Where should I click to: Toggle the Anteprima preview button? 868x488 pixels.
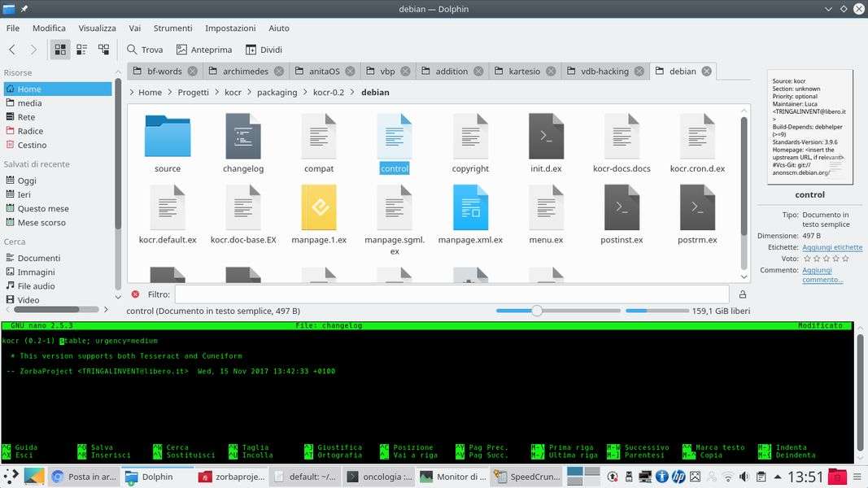tap(204, 50)
